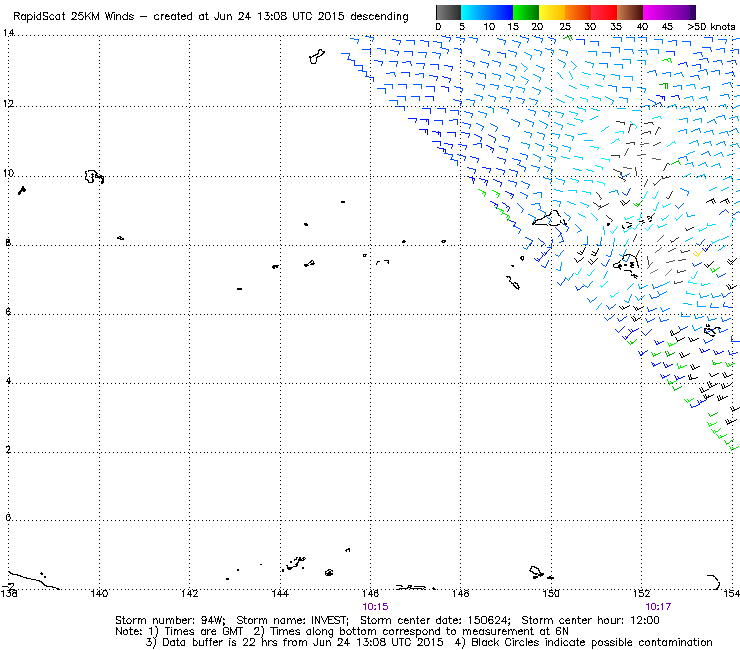Click the brown 35-40 knots color segment
The height and width of the screenshot is (650, 740).
point(630,12)
